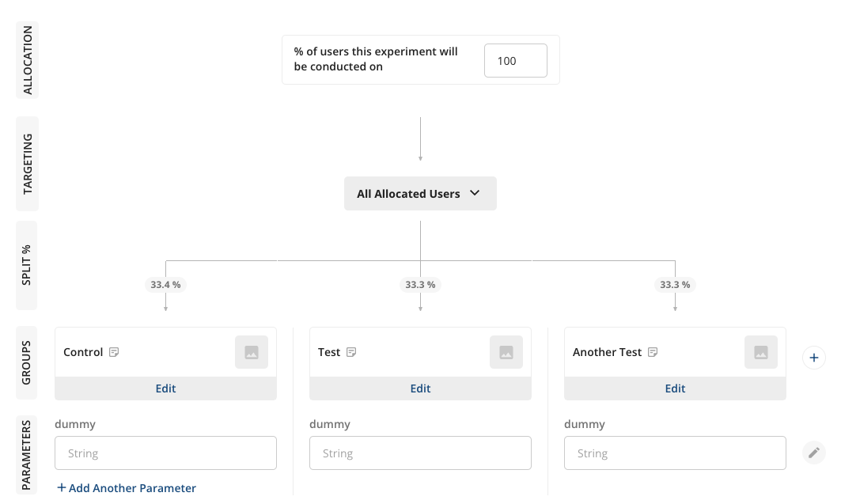
Task: Open notes icon next to Test group
Action: (x=351, y=352)
